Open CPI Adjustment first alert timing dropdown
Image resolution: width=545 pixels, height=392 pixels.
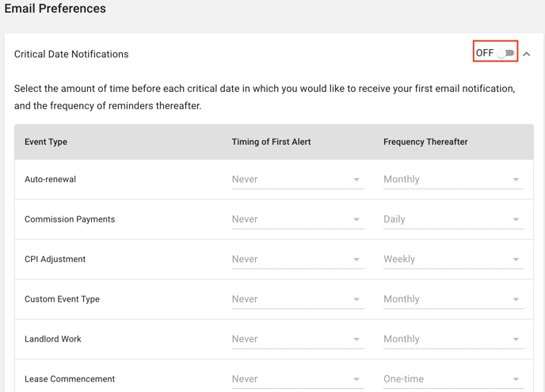click(298, 260)
